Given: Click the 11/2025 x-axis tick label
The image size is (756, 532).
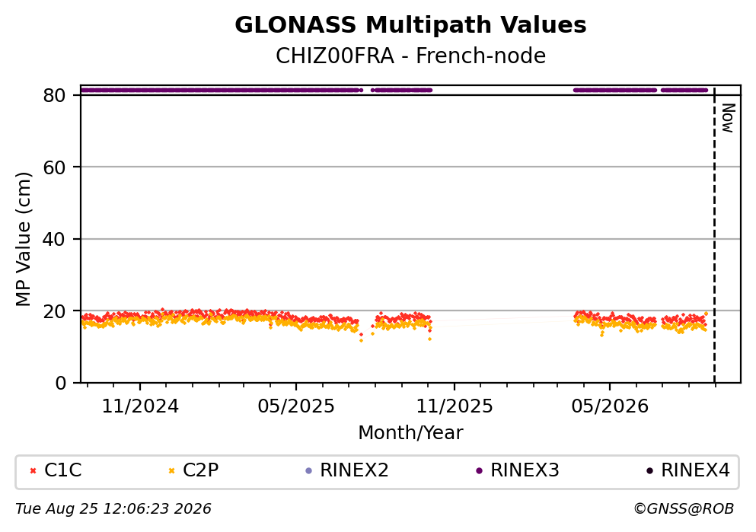Looking at the screenshot, I should click(455, 406).
